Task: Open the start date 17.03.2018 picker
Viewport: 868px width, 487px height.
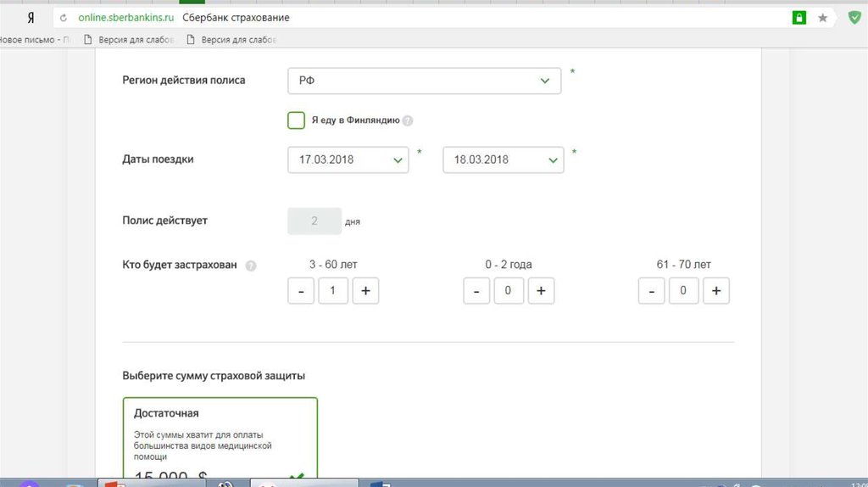Action: (348, 160)
